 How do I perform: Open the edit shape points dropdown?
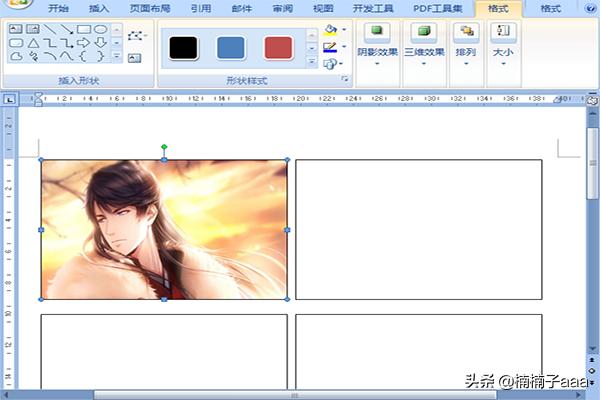pos(137,36)
